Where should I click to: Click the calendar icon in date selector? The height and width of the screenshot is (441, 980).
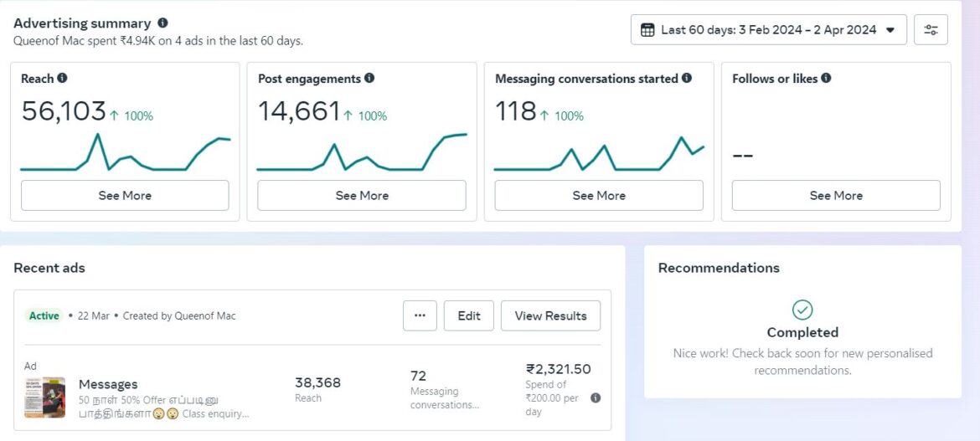pos(647,30)
